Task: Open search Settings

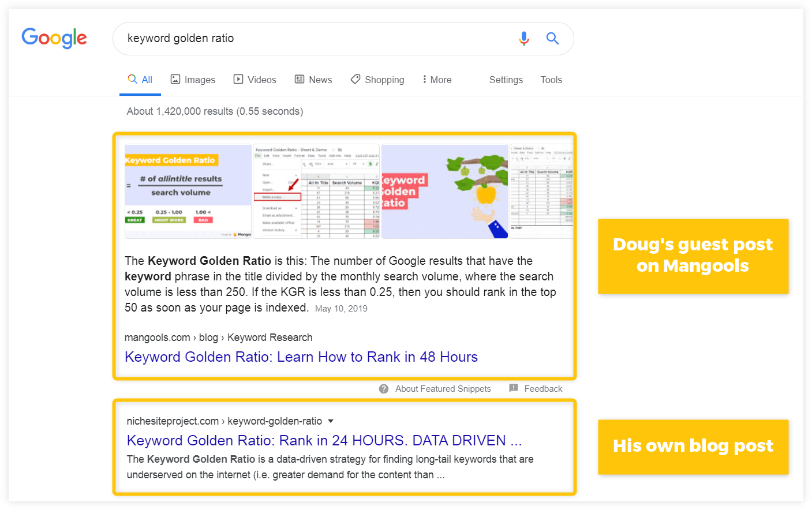Action: click(x=506, y=80)
